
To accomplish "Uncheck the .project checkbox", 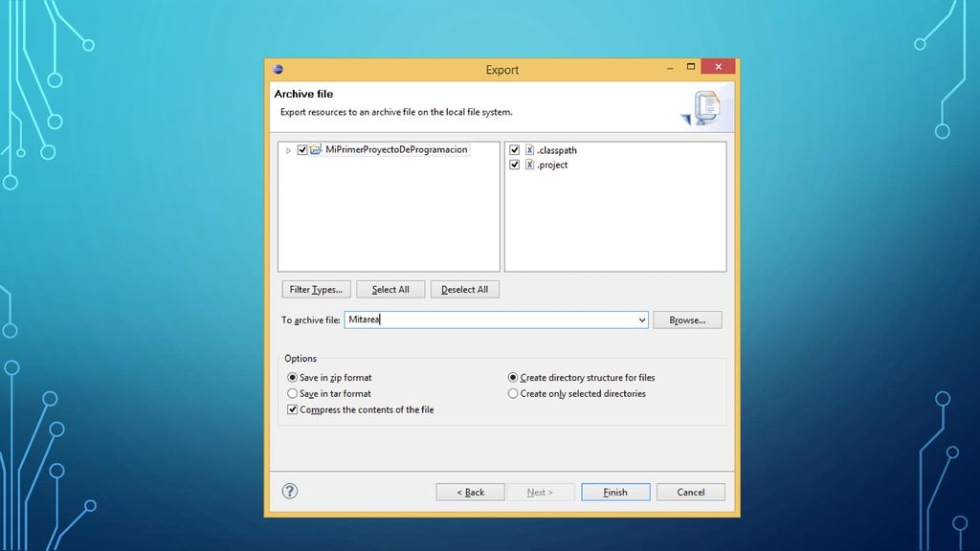I will (x=514, y=165).
